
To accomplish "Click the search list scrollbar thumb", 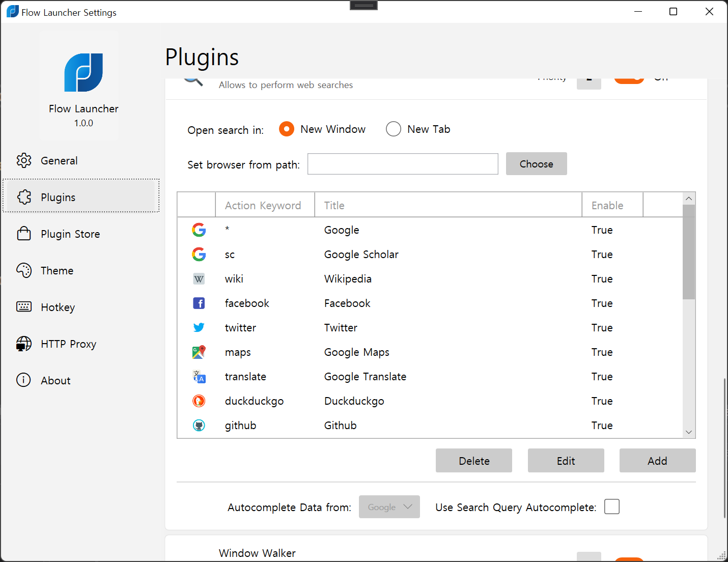I will pos(689,252).
